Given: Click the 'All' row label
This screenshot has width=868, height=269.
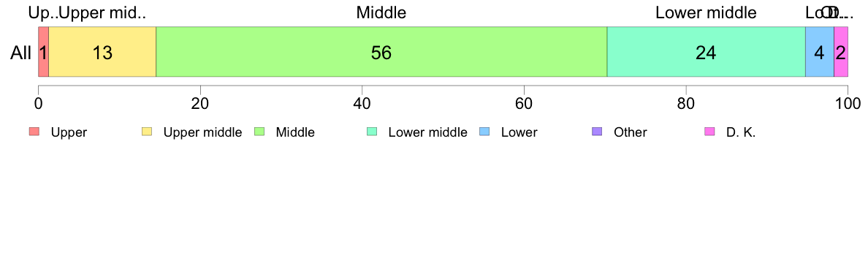Looking at the screenshot, I should (21, 53).
